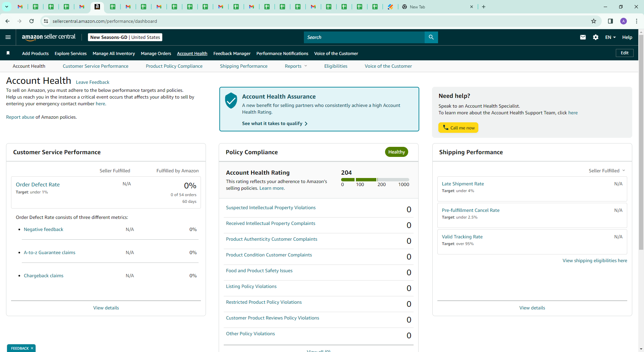Click the Report abuse link

click(x=20, y=117)
